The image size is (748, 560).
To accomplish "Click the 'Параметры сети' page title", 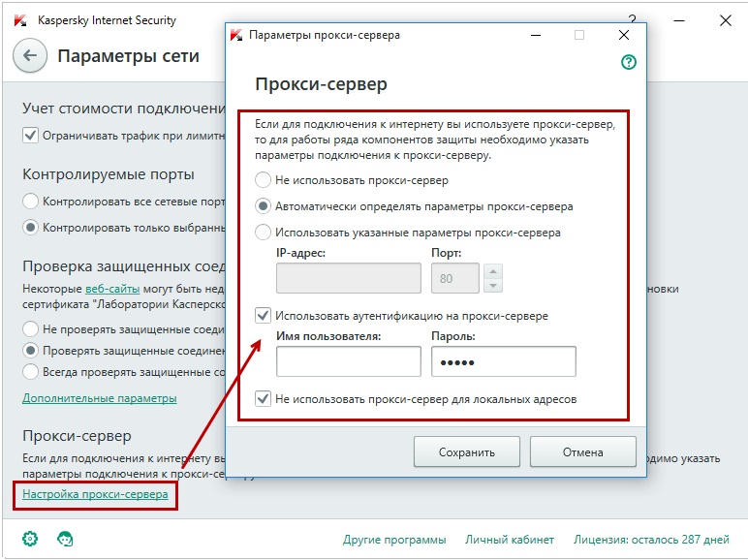I will coord(128,56).
